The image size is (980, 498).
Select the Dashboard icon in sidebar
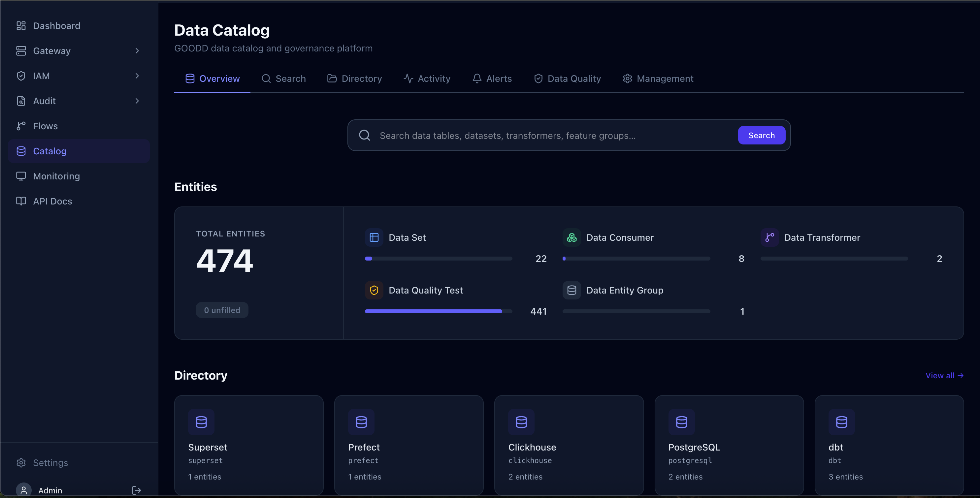21,25
